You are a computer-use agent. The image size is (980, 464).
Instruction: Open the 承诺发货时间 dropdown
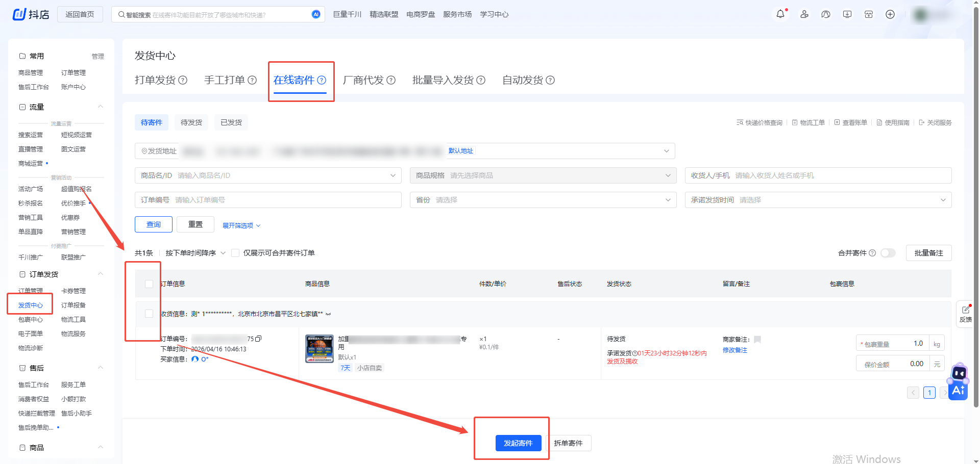point(818,200)
